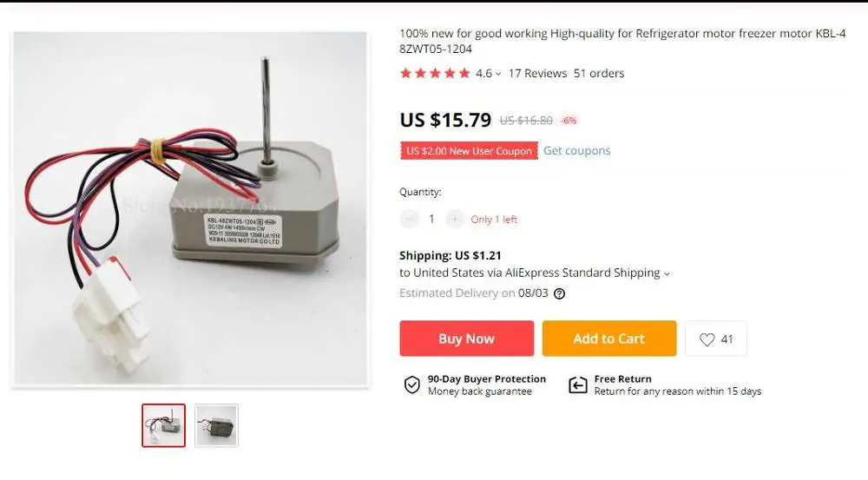Decrease quantity with the minus button
The width and height of the screenshot is (868, 480).
(409, 220)
